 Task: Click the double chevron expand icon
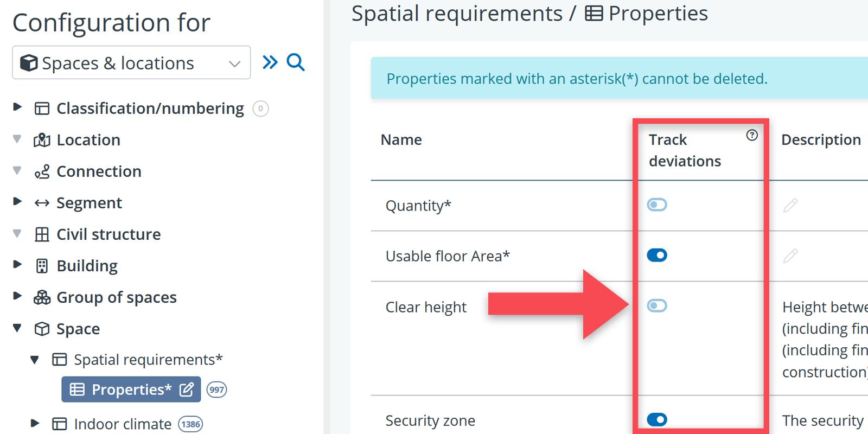pyautogui.click(x=270, y=62)
